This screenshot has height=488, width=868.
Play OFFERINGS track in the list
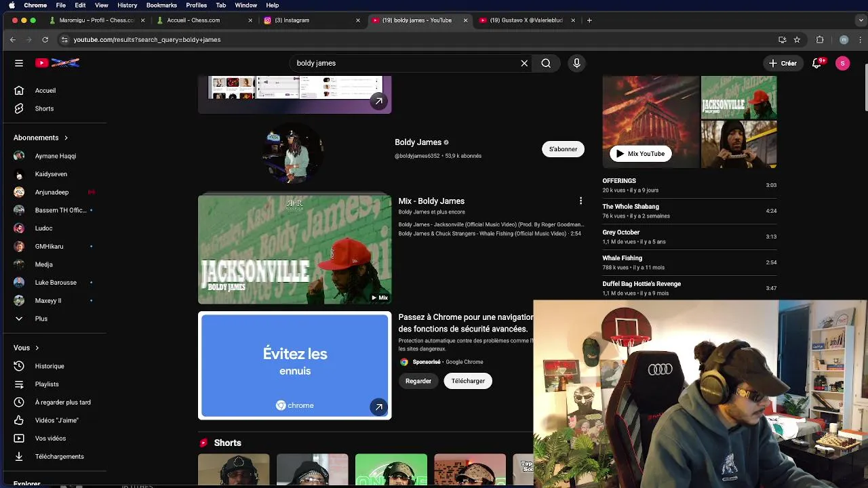[689, 185]
